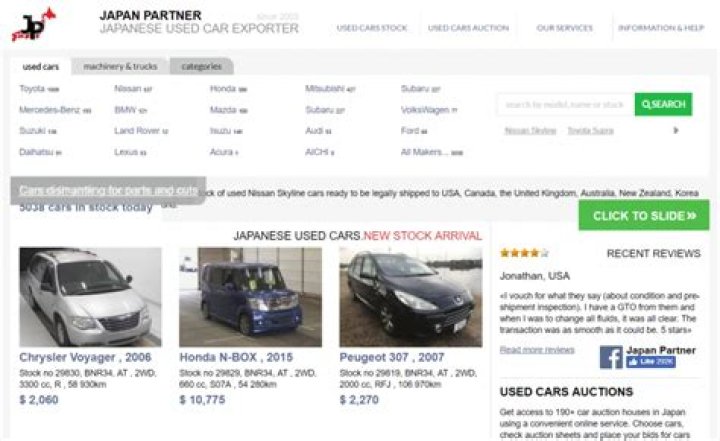The width and height of the screenshot is (720, 441).
Task: Click the Click to Slide button
Action: tap(644, 215)
